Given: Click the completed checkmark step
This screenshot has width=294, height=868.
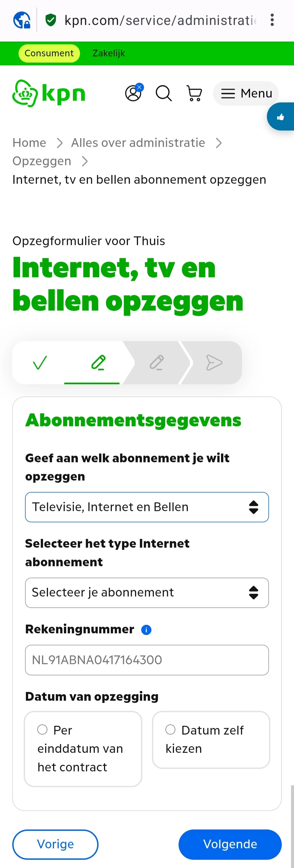Looking at the screenshot, I should click(x=40, y=363).
